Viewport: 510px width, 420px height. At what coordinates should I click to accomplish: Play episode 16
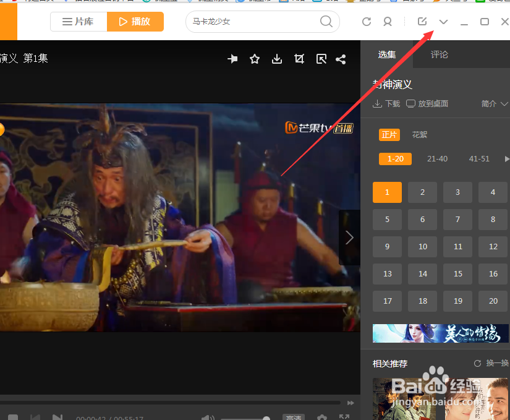tap(493, 274)
